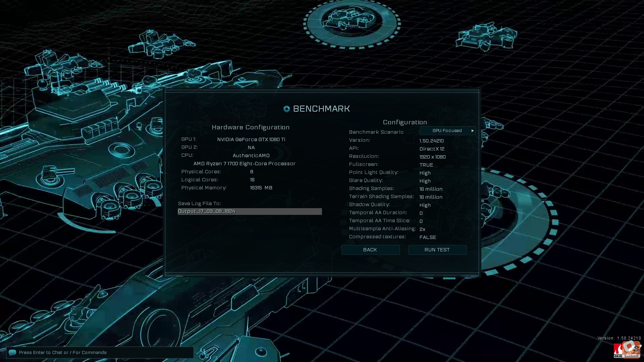Click the Point Light Quality High value
The width and height of the screenshot is (644, 362).
[x=425, y=173]
